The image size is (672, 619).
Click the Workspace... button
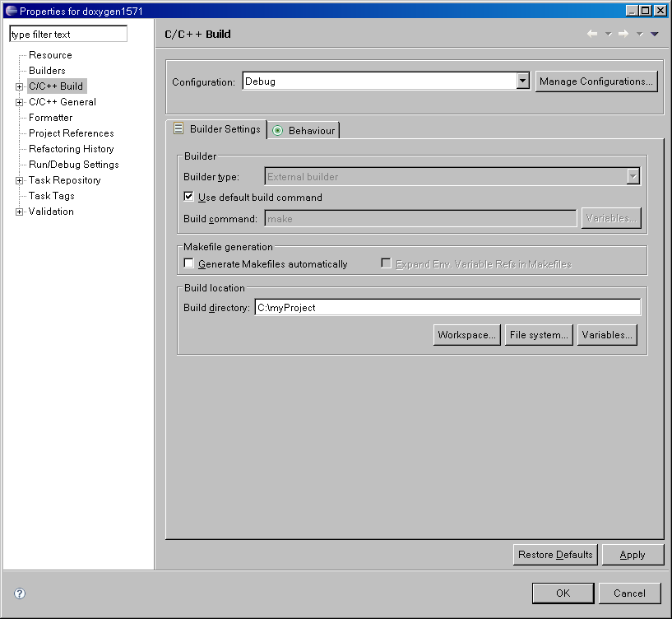tap(466, 335)
